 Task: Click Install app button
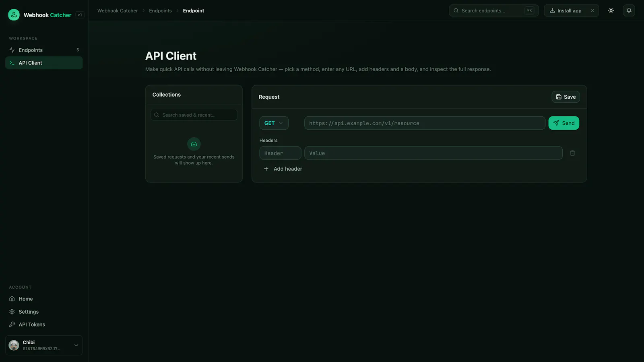(566, 10)
